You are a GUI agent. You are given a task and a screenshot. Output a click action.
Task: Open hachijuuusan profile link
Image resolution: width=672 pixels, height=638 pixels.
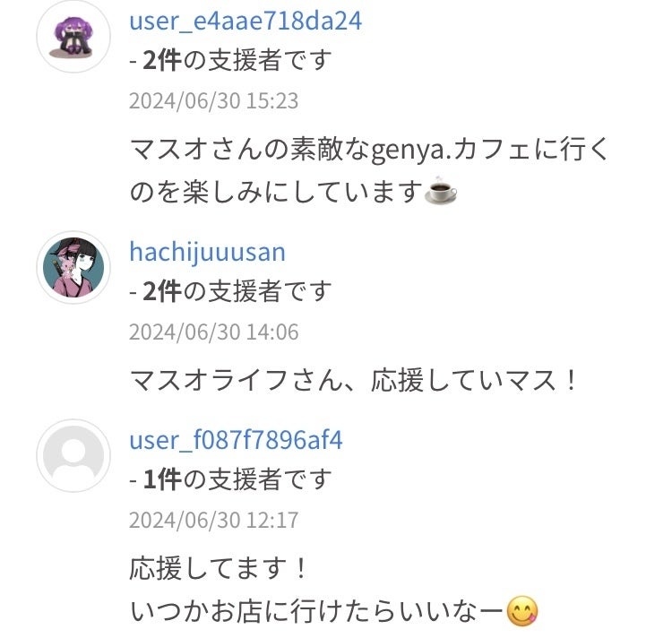208,253
